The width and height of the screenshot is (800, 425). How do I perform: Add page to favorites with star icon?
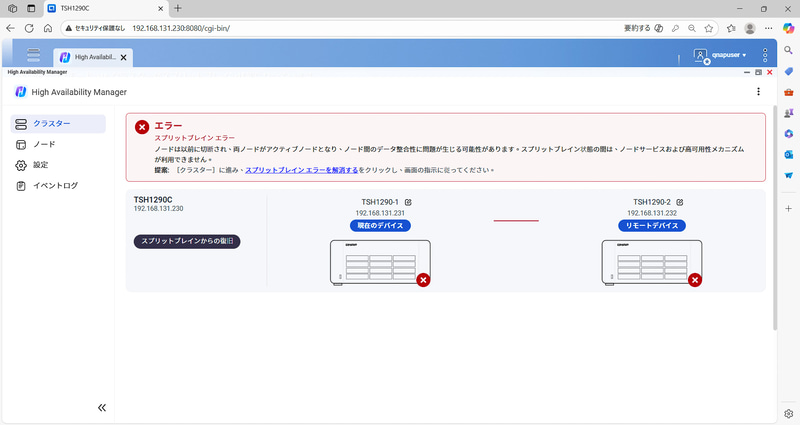point(709,28)
